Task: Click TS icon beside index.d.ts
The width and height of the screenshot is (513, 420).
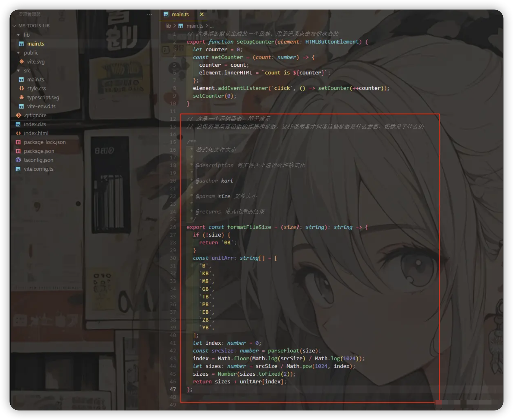Action: [x=18, y=124]
